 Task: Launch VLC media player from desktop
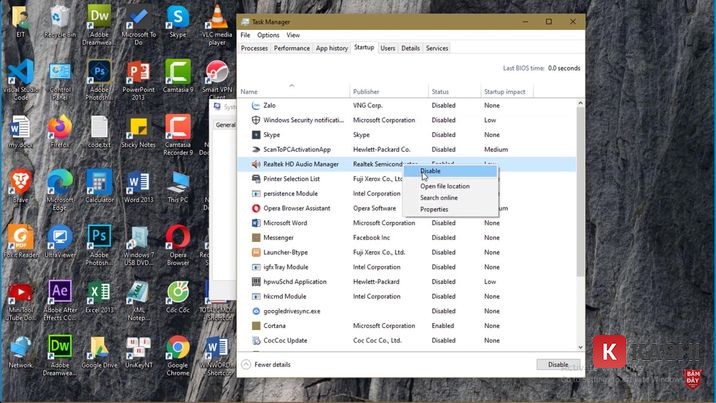(x=217, y=24)
